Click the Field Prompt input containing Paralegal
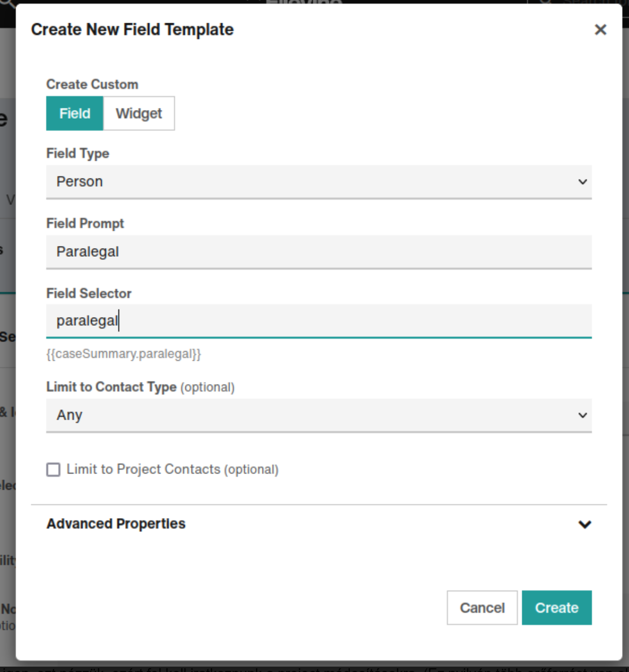The width and height of the screenshot is (629, 672). tap(318, 252)
